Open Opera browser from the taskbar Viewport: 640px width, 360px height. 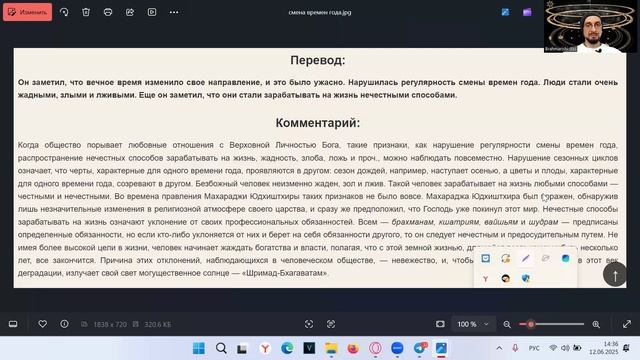(x=375, y=348)
